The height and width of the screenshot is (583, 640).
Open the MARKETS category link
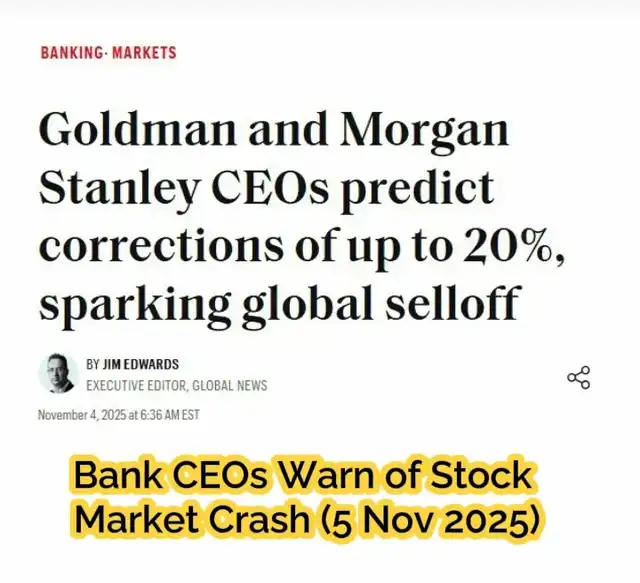pyautogui.click(x=144, y=52)
